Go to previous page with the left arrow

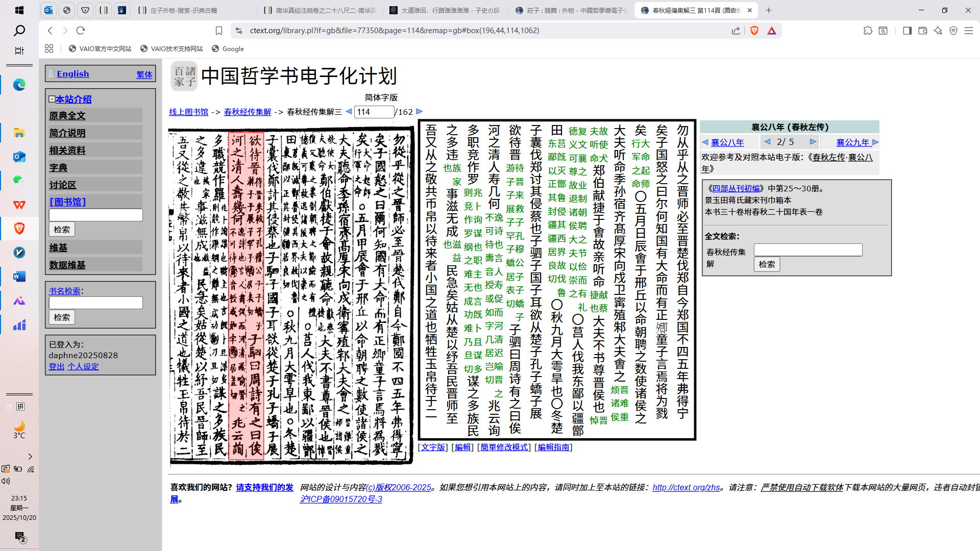pyautogui.click(x=349, y=111)
